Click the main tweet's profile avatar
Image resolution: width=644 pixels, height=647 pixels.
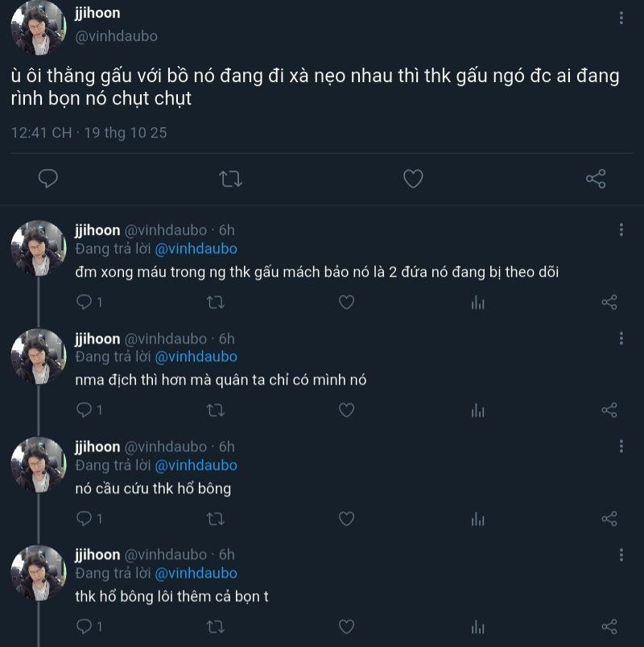click(x=38, y=27)
